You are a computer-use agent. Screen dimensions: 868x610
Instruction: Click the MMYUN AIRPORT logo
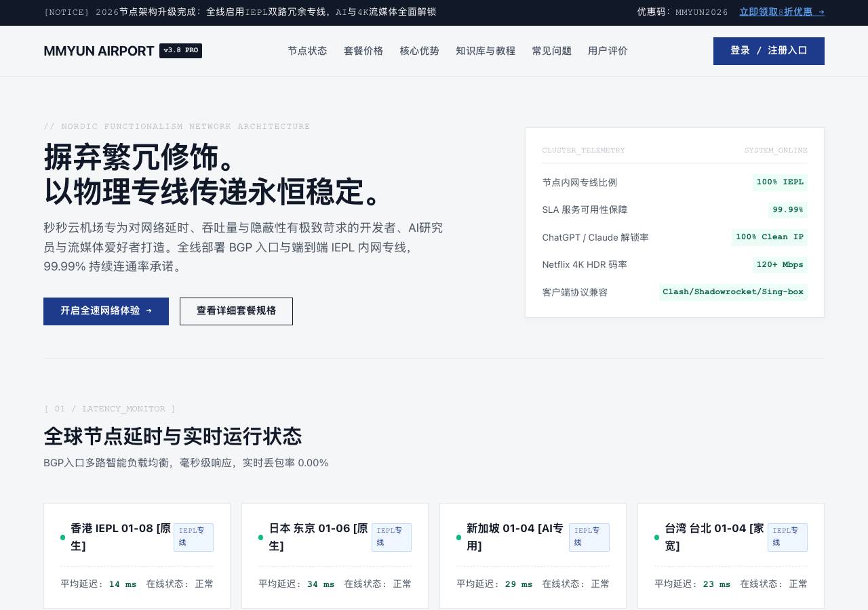point(99,51)
